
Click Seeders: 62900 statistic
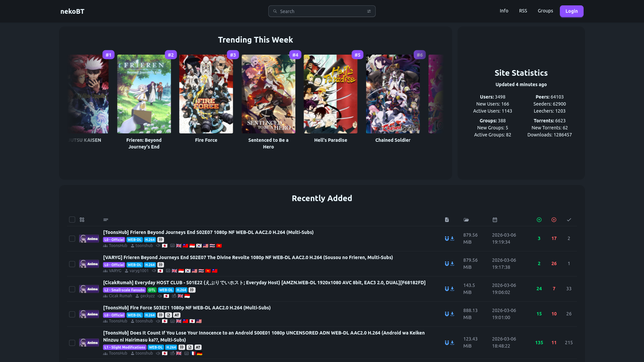(x=549, y=104)
